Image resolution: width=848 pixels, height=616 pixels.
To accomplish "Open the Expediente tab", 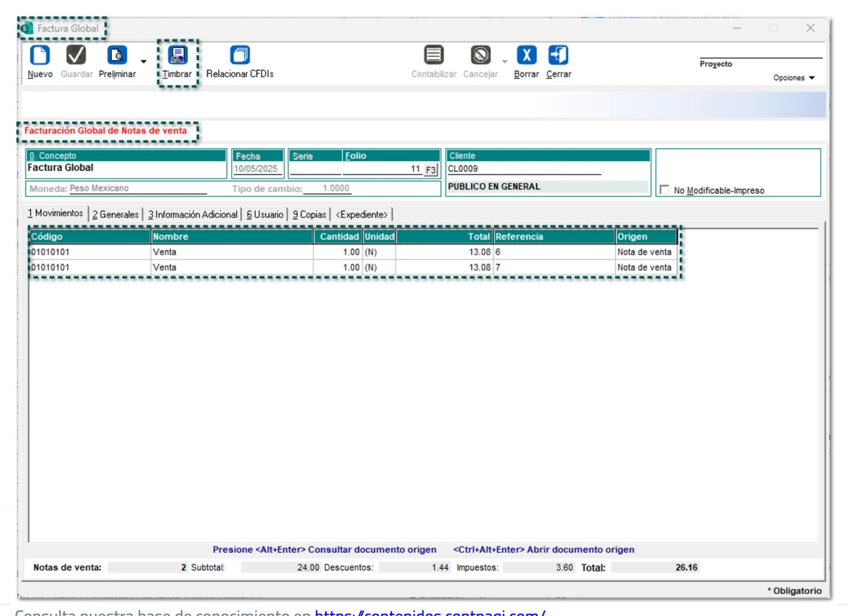I will (362, 214).
